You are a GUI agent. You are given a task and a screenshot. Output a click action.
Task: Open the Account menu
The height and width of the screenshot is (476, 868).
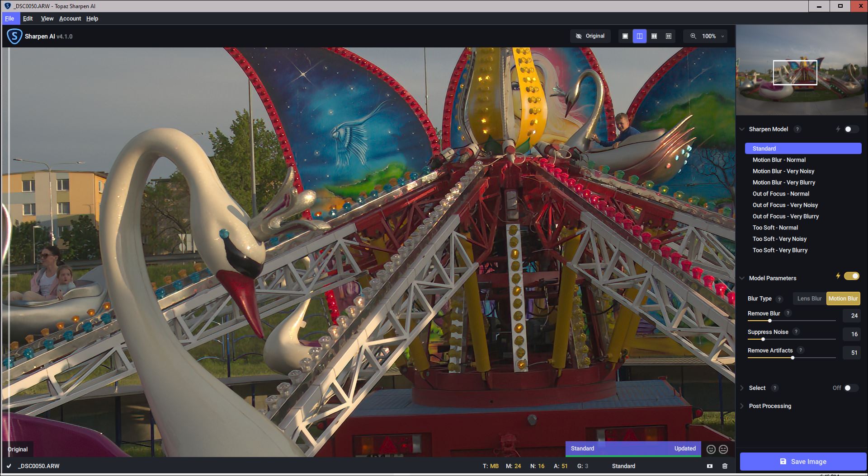tap(70, 19)
